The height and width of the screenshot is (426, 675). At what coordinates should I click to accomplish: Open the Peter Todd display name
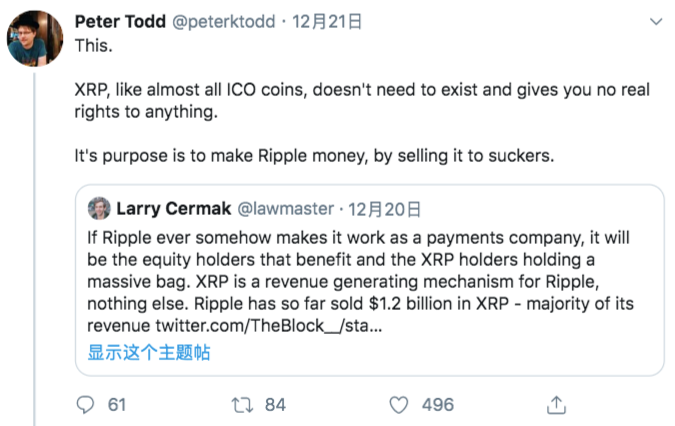coord(120,21)
